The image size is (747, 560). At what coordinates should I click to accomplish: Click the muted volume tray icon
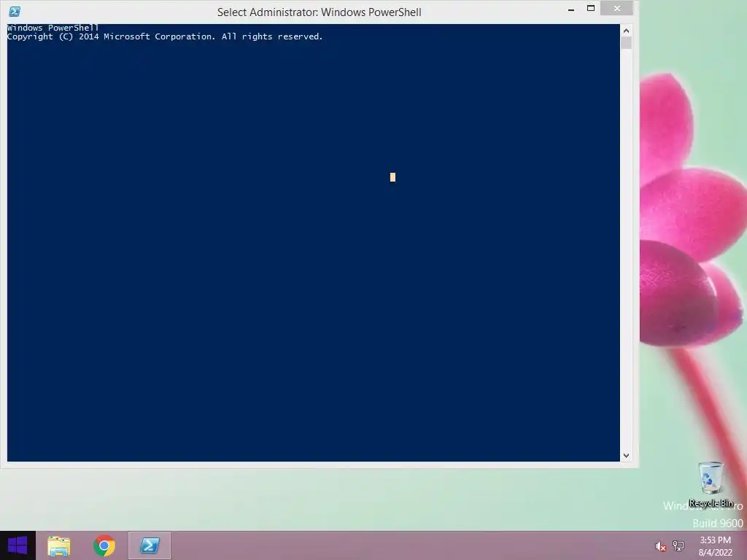[660, 546]
